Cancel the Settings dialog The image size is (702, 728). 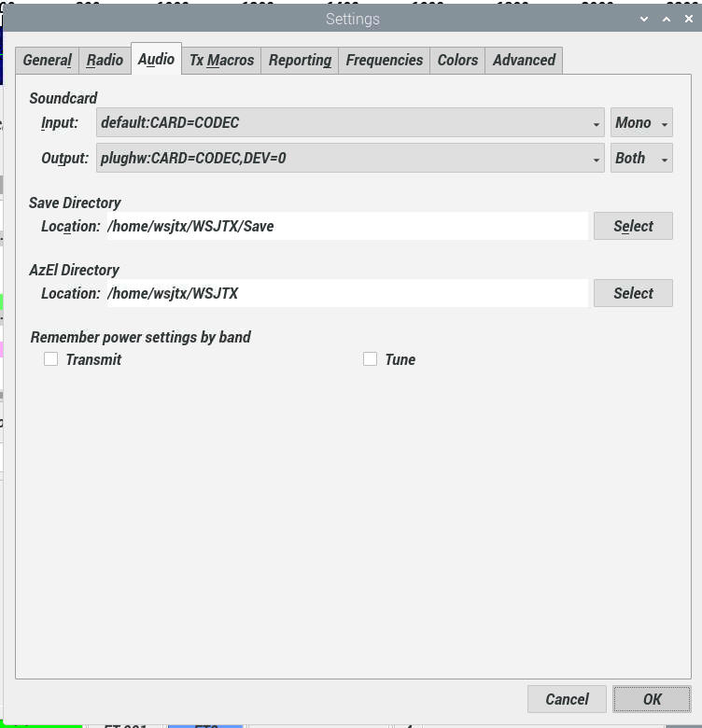567,699
